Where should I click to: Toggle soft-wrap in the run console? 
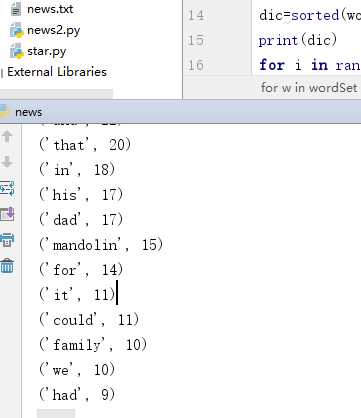pos(7,188)
